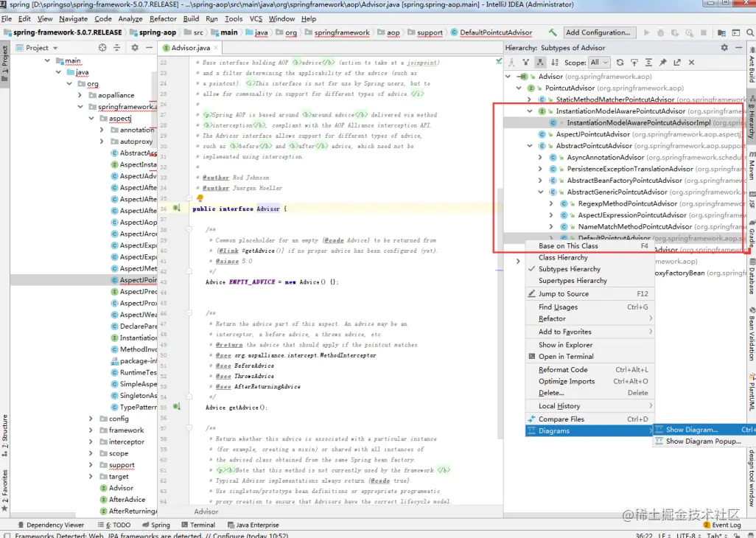Click the gutter implementations icon beside interface Advisor
This screenshot has height=538, width=756.
click(177, 208)
